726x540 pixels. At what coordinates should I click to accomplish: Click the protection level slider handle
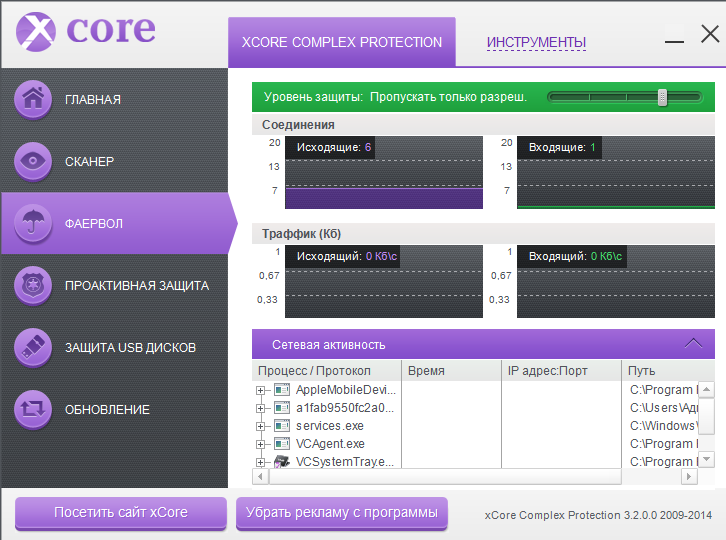663,97
